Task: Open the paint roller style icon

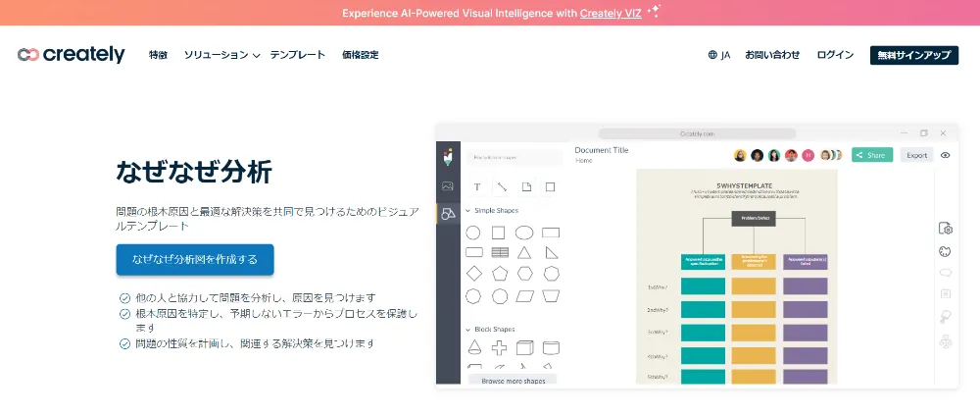Action: [945, 317]
